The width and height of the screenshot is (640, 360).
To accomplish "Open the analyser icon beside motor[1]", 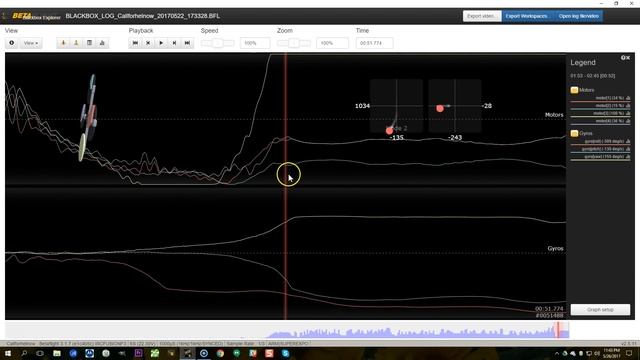I will click(628, 98).
